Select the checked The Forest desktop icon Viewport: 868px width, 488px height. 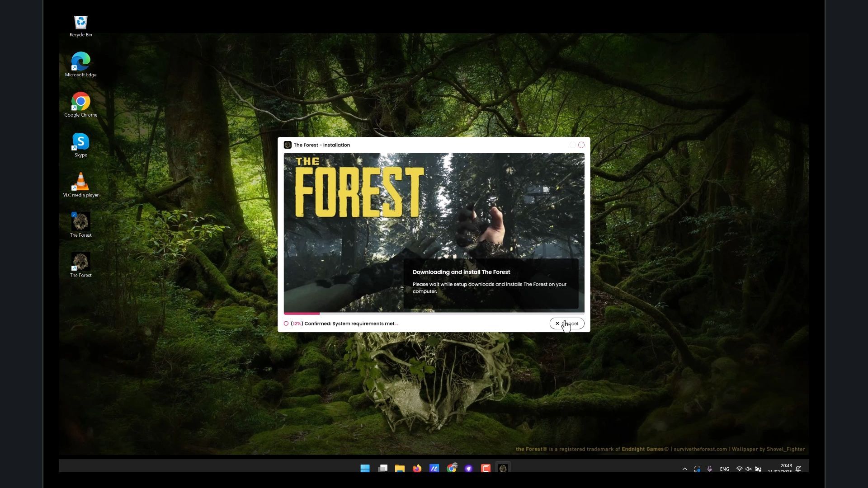pyautogui.click(x=81, y=225)
